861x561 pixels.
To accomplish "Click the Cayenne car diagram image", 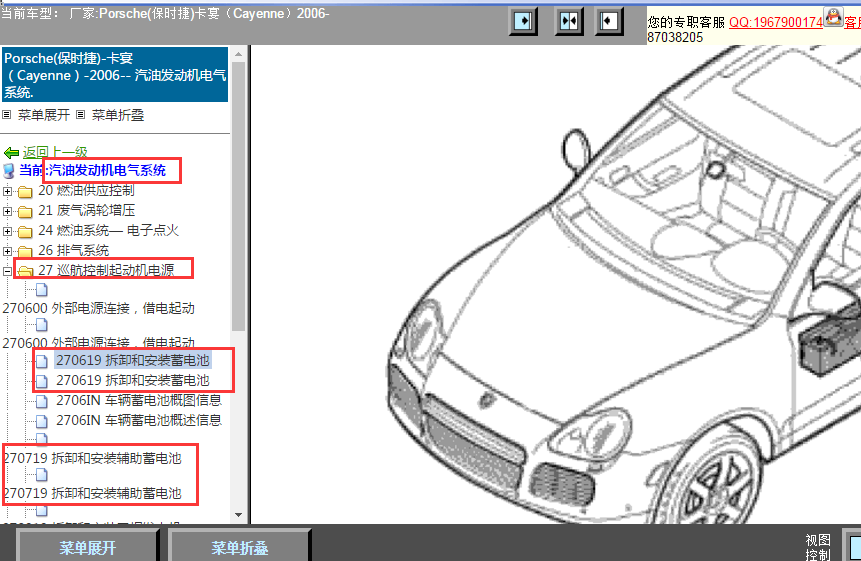I will 624,284.
